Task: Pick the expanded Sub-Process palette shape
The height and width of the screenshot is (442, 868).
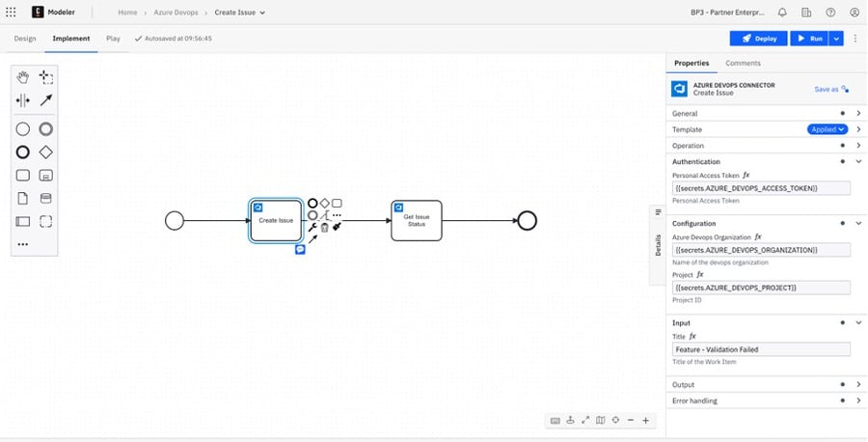Action: 46,176
